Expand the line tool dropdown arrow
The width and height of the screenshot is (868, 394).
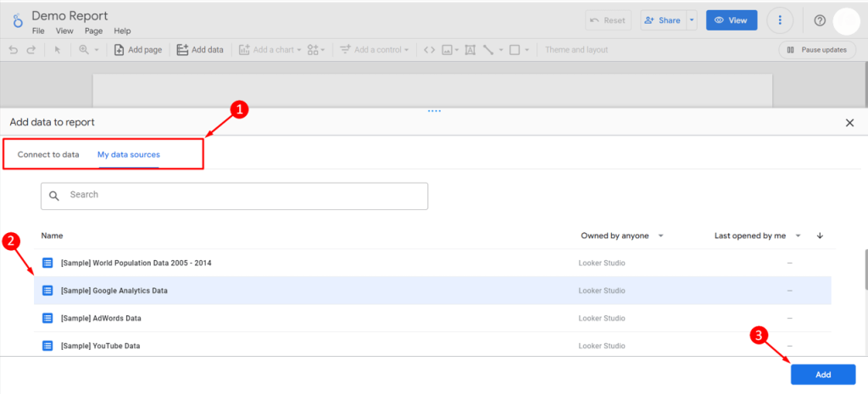[x=500, y=50]
